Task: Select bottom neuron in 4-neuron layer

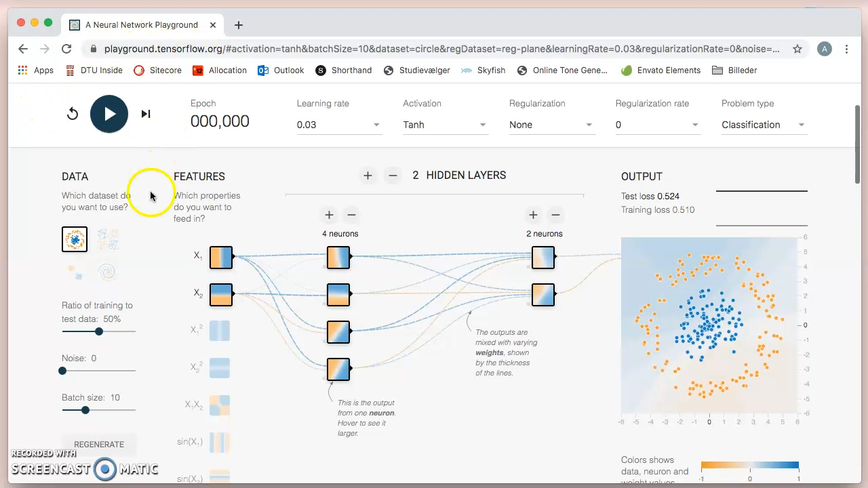Action: pyautogui.click(x=338, y=369)
